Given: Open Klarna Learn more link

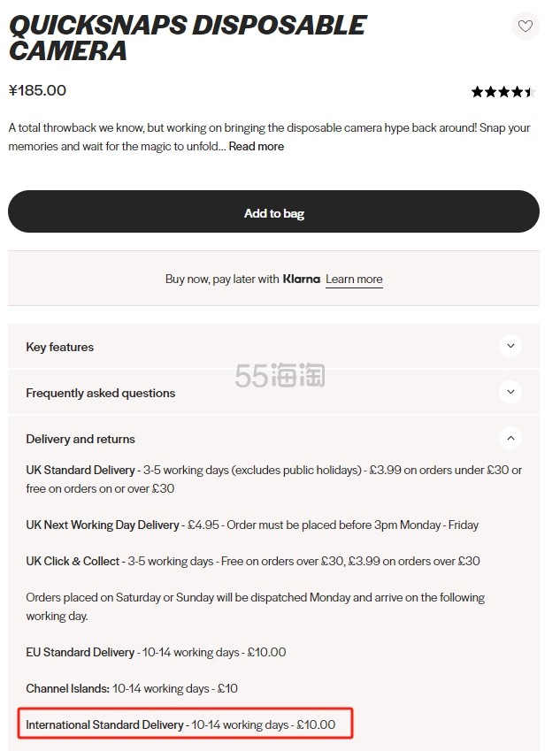Looking at the screenshot, I should tap(354, 280).
